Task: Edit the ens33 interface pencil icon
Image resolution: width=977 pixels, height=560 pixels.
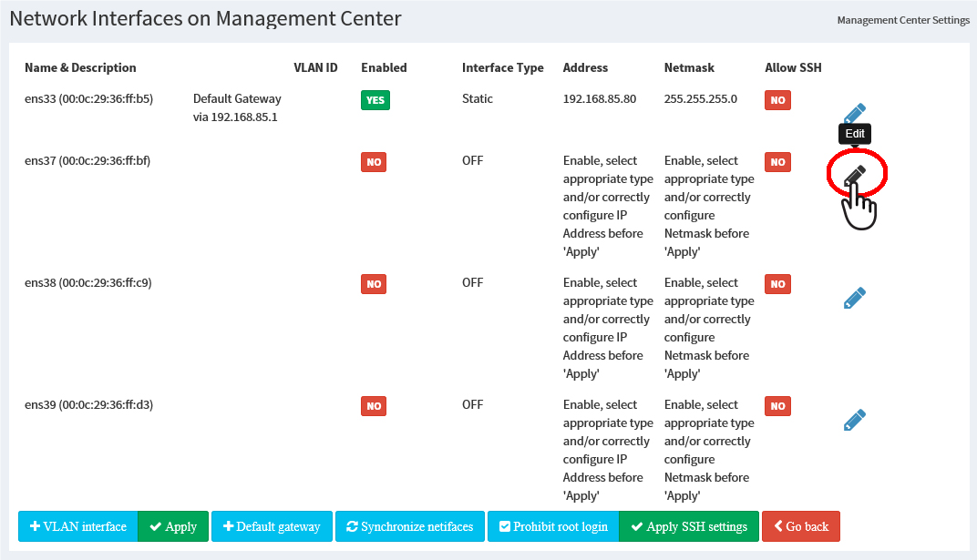Action: coord(854,114)
